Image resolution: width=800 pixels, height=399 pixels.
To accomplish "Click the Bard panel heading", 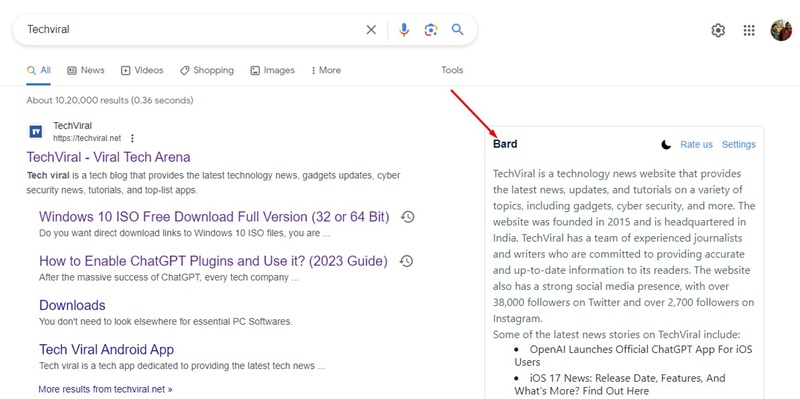I will click(x=505, y=144).
